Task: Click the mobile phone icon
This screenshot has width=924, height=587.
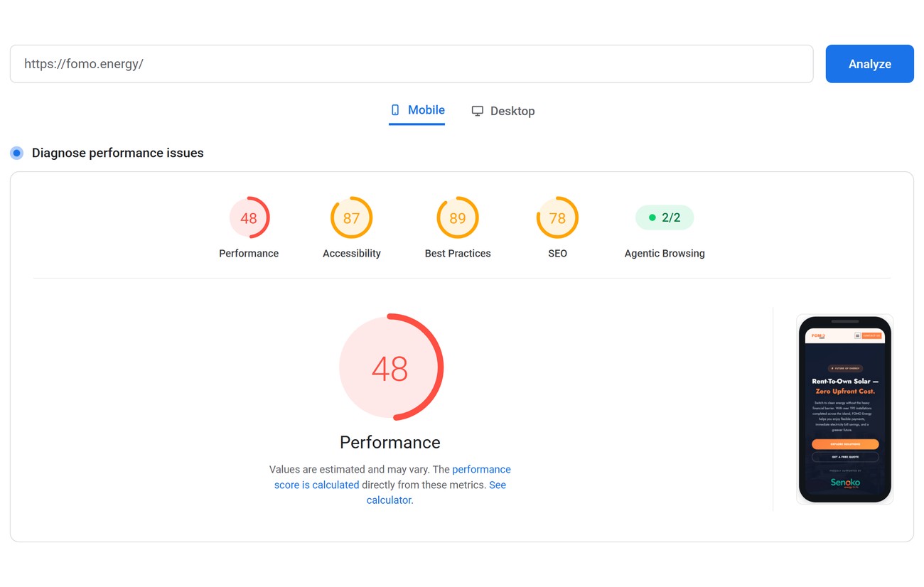Action: click(395, 110)
